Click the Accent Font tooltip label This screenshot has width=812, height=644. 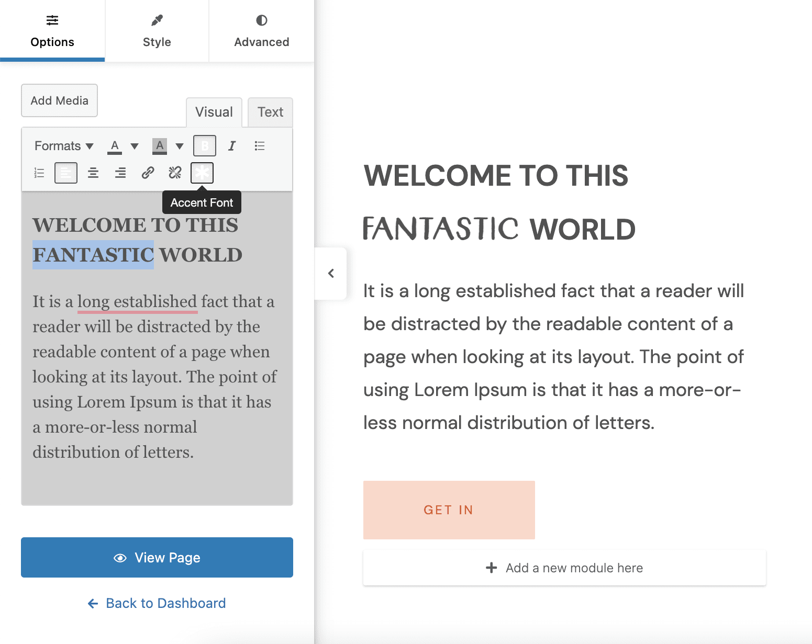202,202
